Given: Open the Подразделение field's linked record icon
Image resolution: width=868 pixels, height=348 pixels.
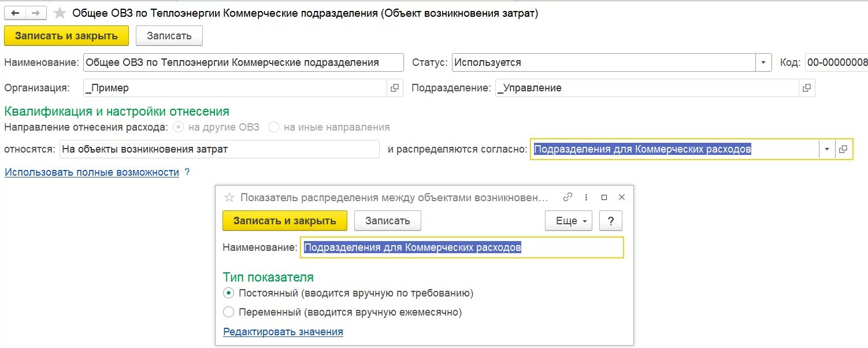Looking at the screenshot, I should click(806, 88).
